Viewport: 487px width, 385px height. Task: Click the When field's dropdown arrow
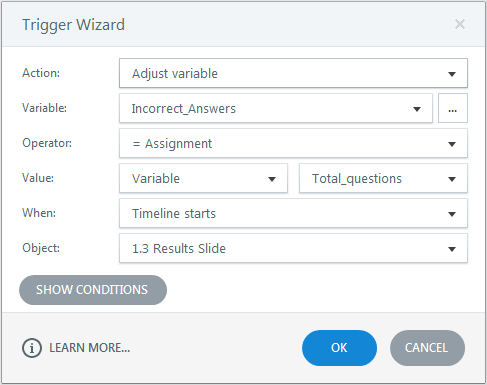click(x=452, y=214)
